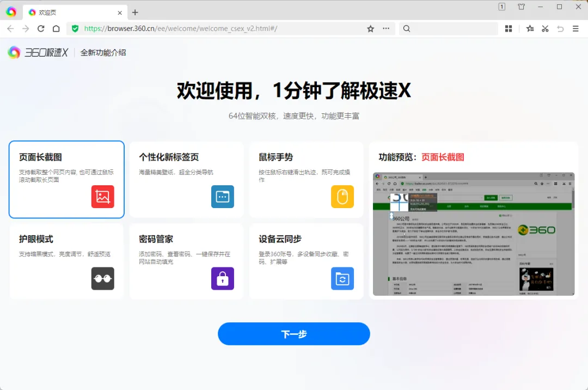Click the blue cloud sync folder icon
The width and height of the screenshot is (588, 390).
tap(342, 279)
